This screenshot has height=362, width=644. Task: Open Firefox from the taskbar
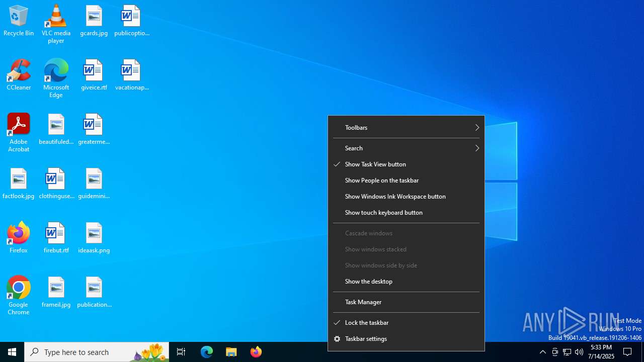256,352
